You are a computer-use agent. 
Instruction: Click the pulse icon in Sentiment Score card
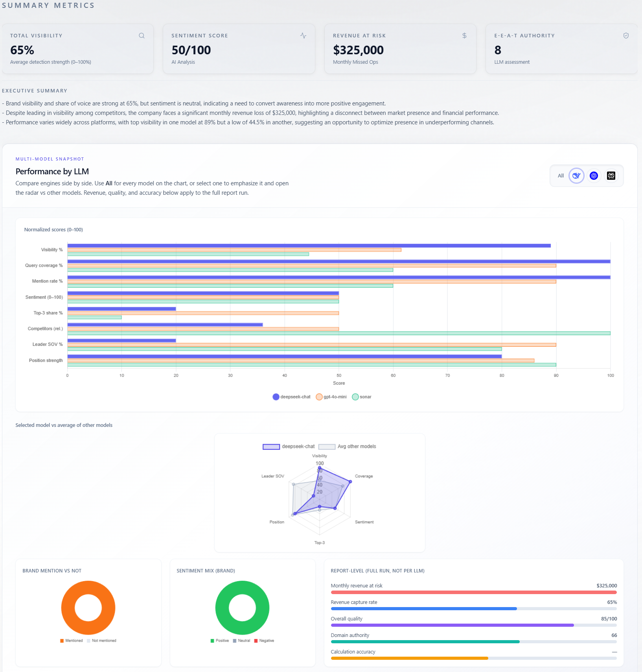click(303, 36)
